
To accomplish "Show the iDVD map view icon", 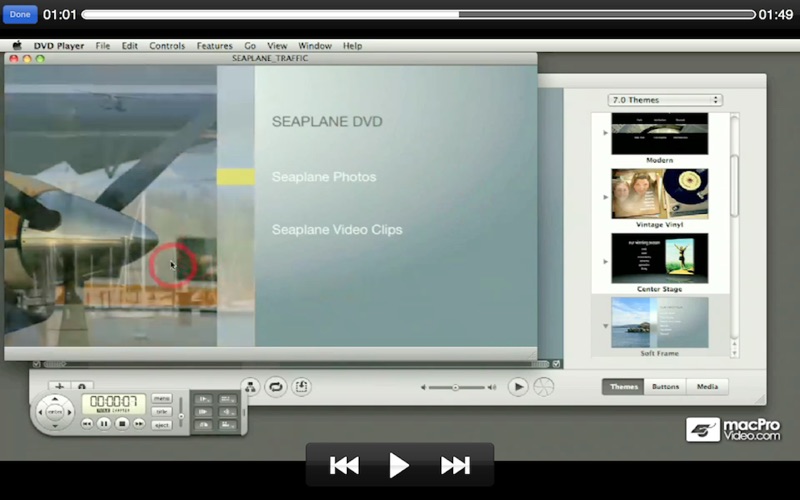I will click(x=250, y=387).
